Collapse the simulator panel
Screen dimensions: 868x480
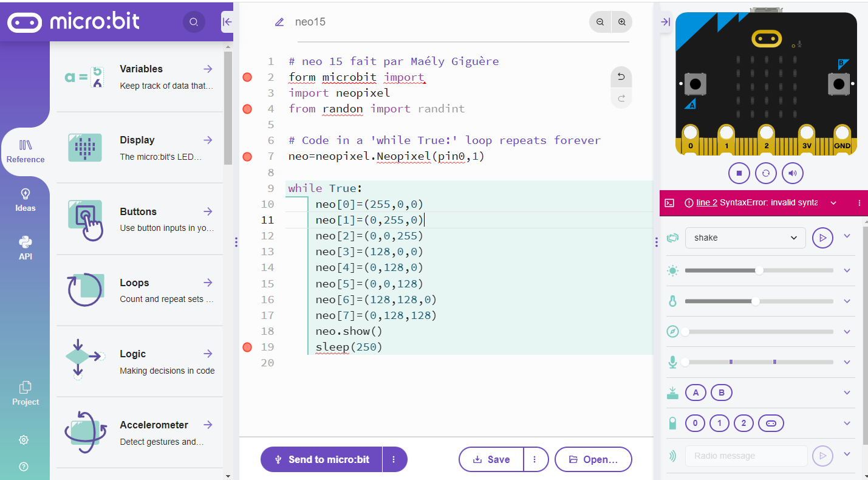tap(665, 22)
